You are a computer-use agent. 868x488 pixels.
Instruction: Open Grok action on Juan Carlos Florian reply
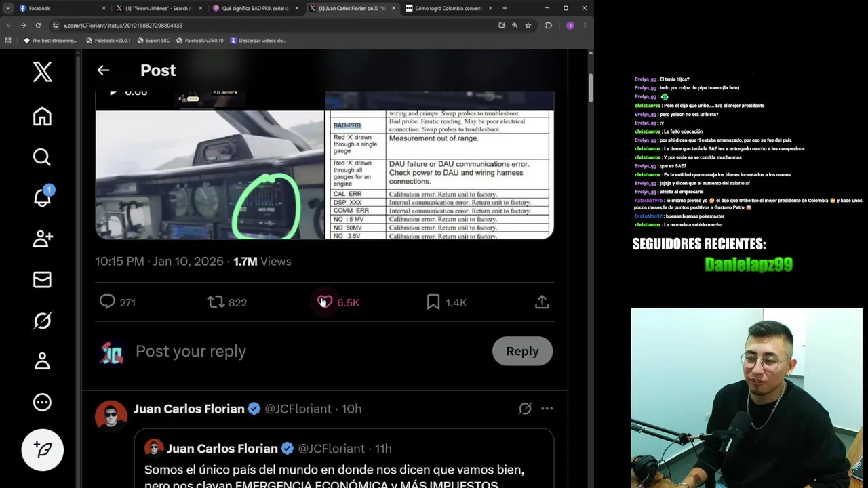525,409
